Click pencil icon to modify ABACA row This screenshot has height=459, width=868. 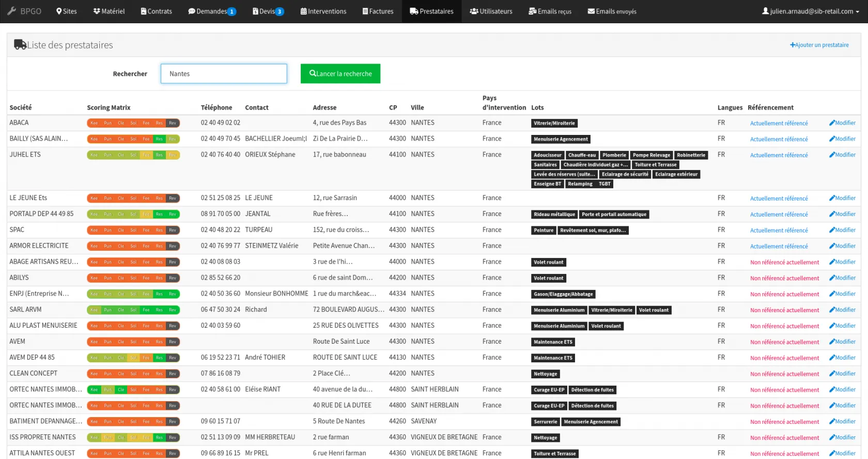[832, 123]
